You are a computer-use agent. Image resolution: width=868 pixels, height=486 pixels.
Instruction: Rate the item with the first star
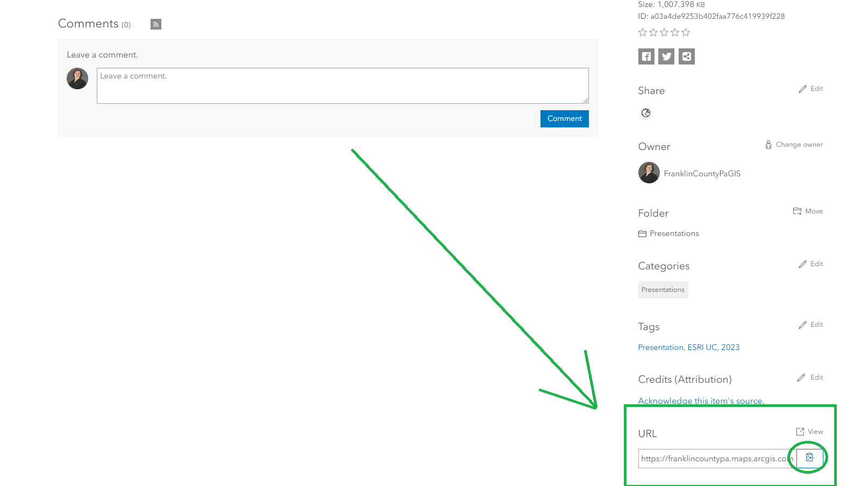click(643, 32)
